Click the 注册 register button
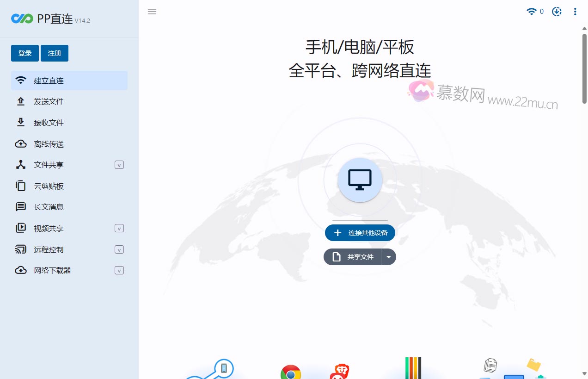This screenshot has width=588, height=379. coord(54,53)
